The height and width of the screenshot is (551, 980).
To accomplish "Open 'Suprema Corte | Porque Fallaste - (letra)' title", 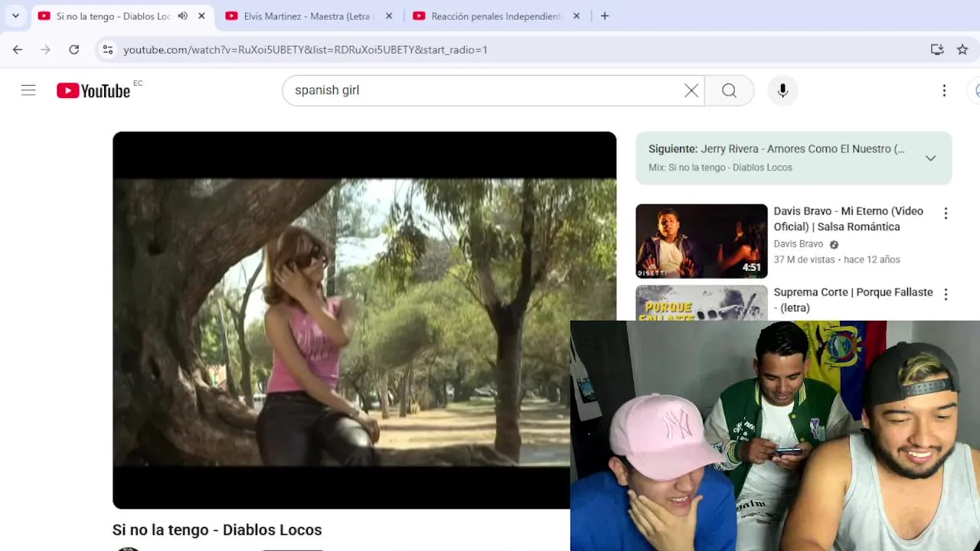I will 853,300.
